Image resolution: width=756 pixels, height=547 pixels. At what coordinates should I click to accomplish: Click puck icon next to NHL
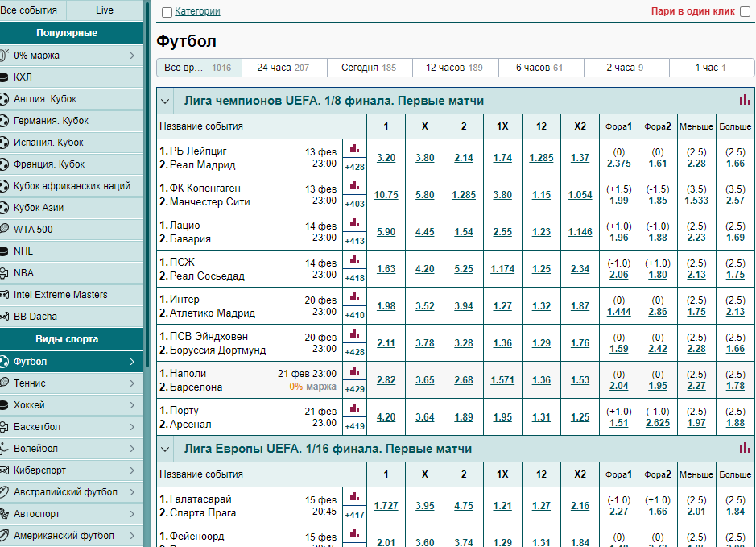pos(4,251)
